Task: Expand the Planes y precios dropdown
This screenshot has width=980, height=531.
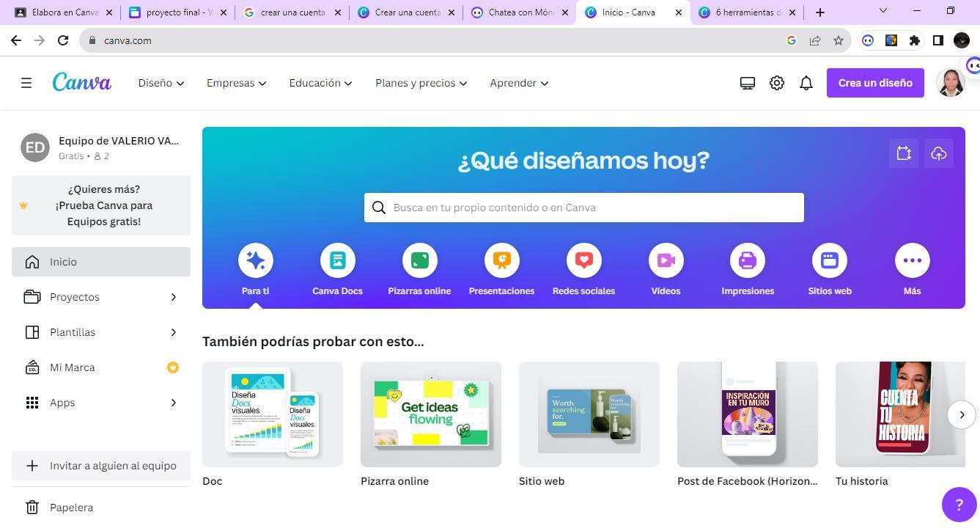Action: 421,83
